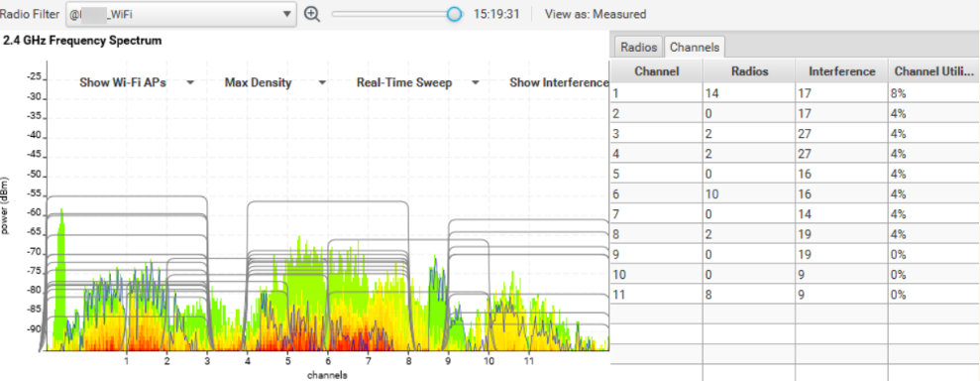Select the Channels tab
Image resolution: width=980 pixels, height=381 pixels.
[694, 47]
